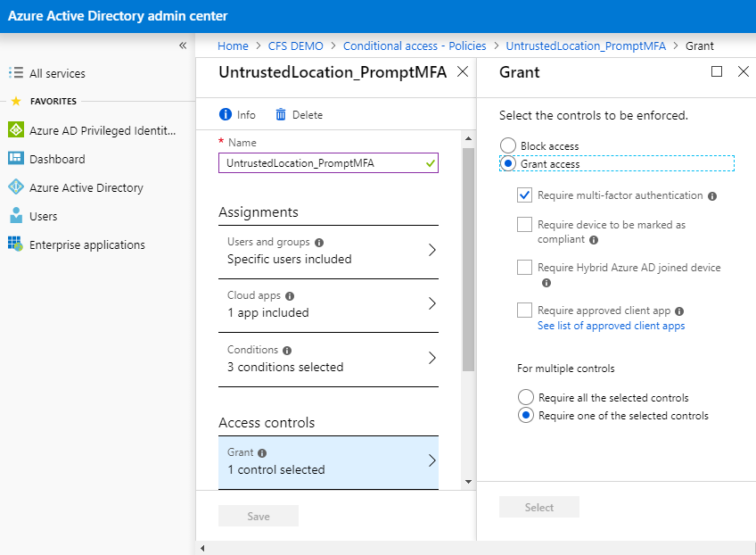Show info for device marked as compliant
756x555 pixels.
(594, 240)
